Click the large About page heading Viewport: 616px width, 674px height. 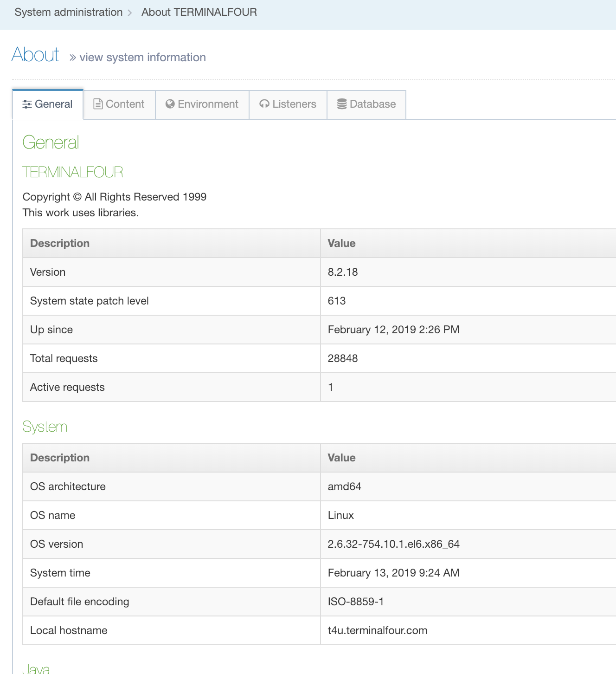(35, 55)
